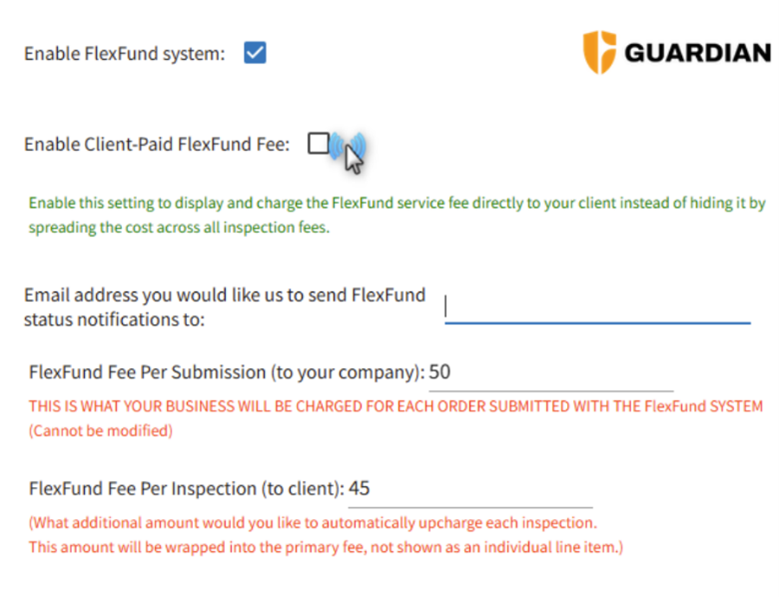The image size is (779, 597).
Task: Check the Enable Client-Paid FlexFund Fee checkbox
Action: point(318,144)
